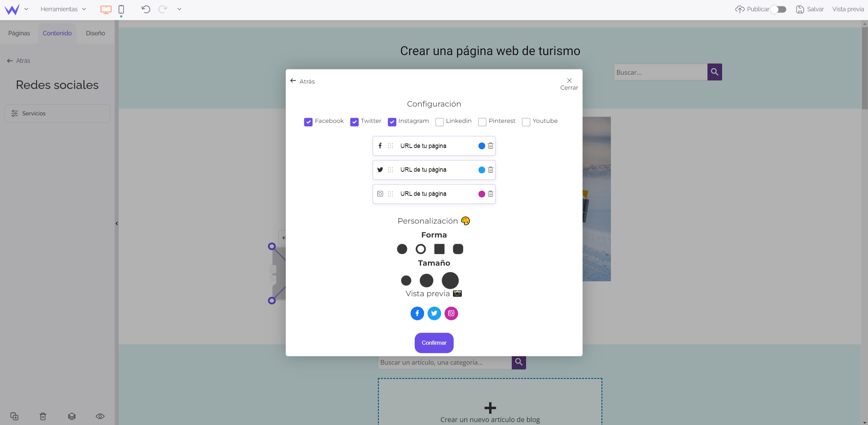The width and height of the screenshot is (868, 425).
Task: Delete the Instagram URL row
Action: pyautogui.click(x=490, y=194)
